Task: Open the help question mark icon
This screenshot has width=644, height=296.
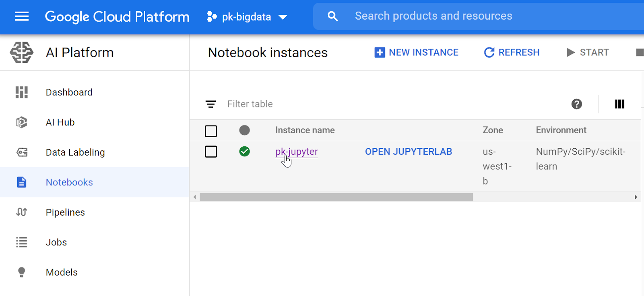Action: (577, 104)
